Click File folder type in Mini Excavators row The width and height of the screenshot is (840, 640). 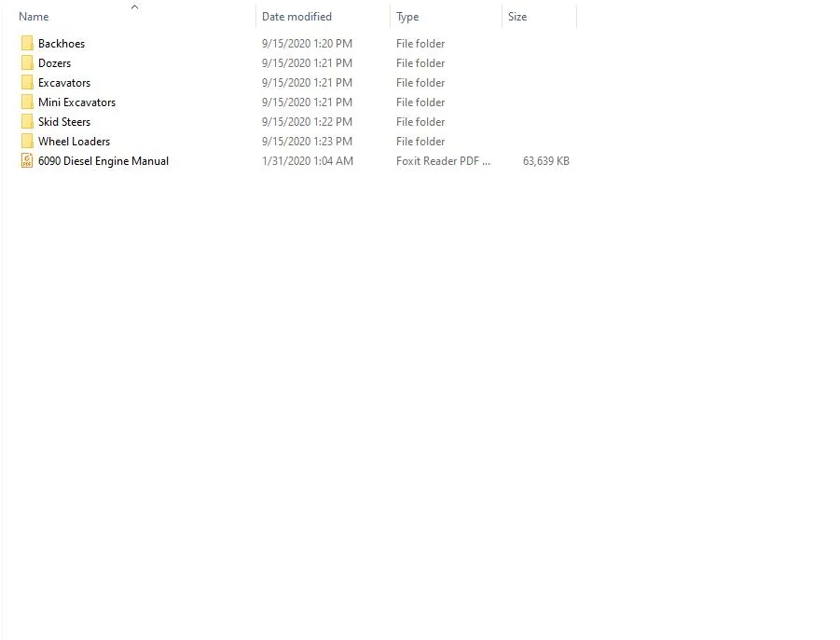point(420,102)
